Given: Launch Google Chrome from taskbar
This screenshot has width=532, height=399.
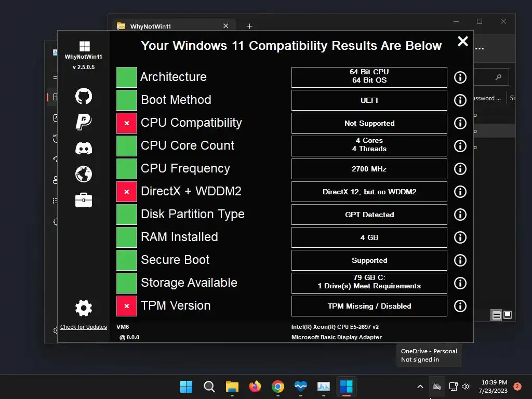Looking at the screenshot, I should (x=278, y=387).
